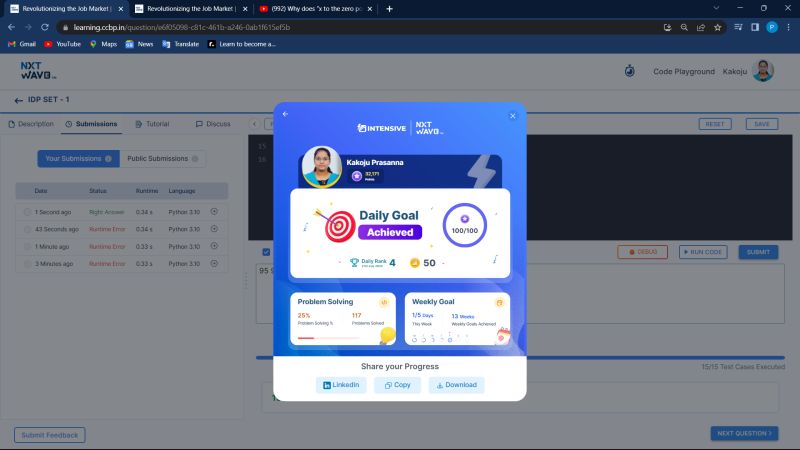The width and height of the screenshot is (800, 450).
Task: Click the DEBUG button
Action: [642, 252]
